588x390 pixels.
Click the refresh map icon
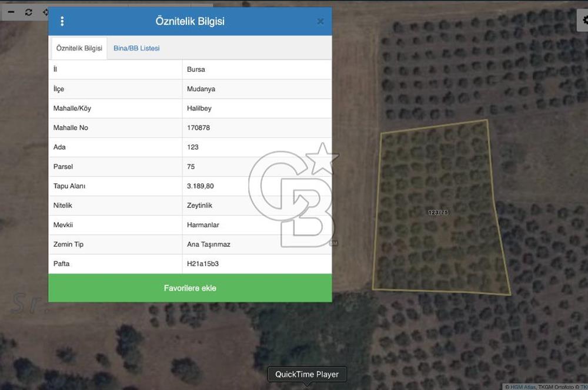pyautogui.click(x=28, y=12)
